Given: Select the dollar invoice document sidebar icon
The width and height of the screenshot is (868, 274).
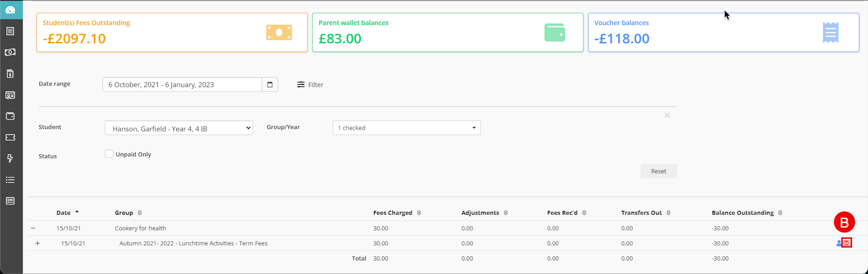Looking at the screenshot, I should click(x=11, y=74).
